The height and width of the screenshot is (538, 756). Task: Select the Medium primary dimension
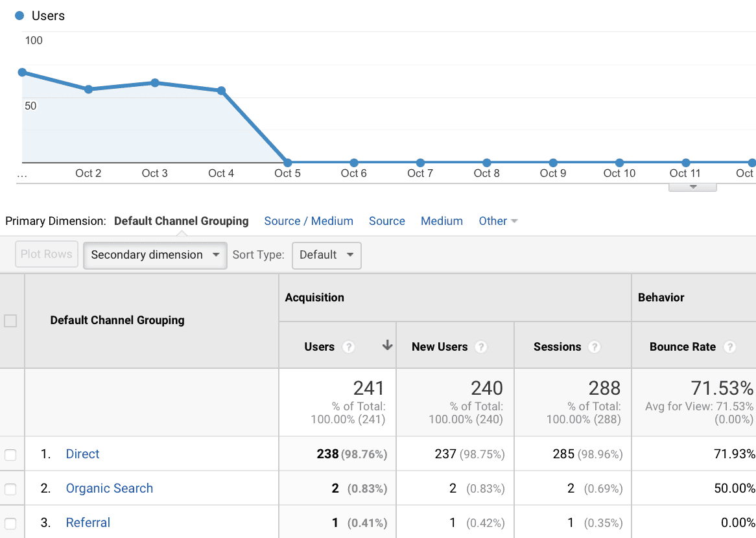442,221
